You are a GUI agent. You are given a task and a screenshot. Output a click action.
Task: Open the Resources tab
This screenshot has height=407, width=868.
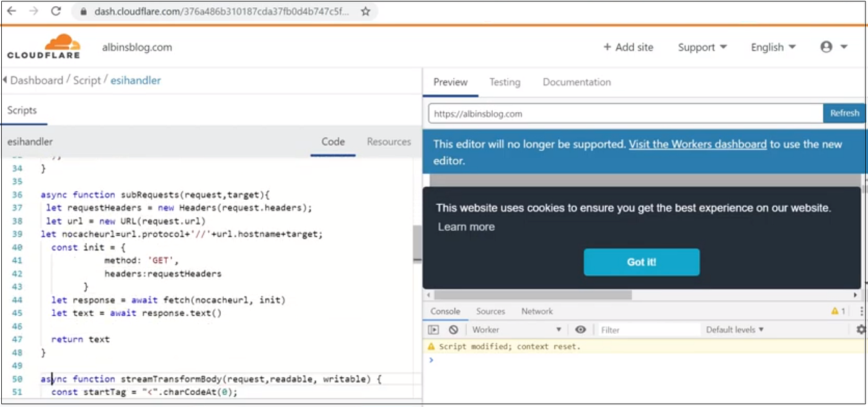point(389,141)
